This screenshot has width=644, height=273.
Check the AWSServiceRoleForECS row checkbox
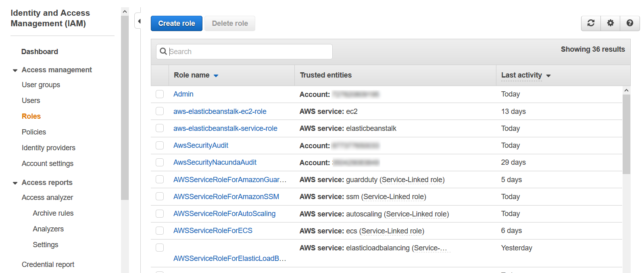160,231
